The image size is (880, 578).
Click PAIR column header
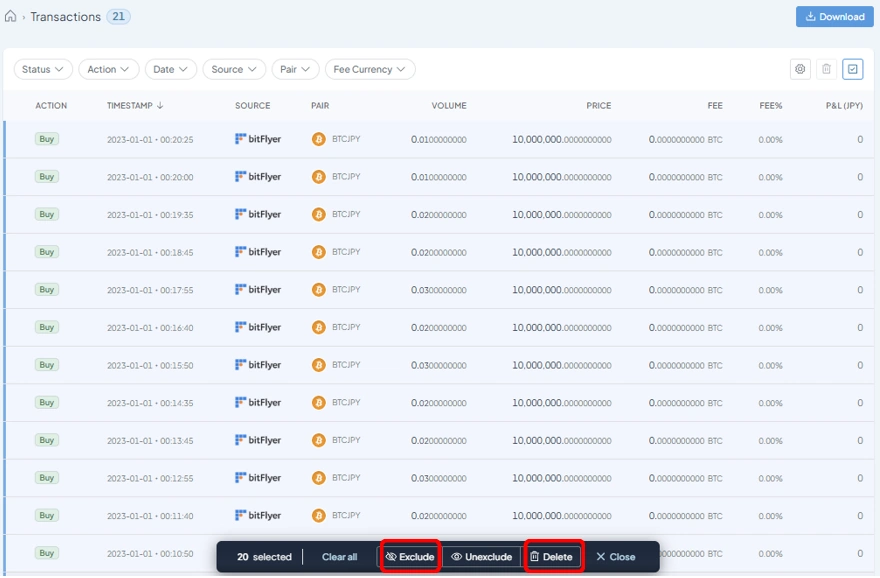click(x=320, y=105)
